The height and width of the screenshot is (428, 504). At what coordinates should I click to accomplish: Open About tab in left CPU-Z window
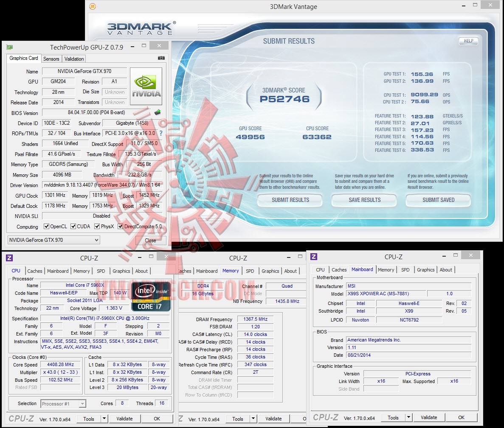click(x=141, y=271)
